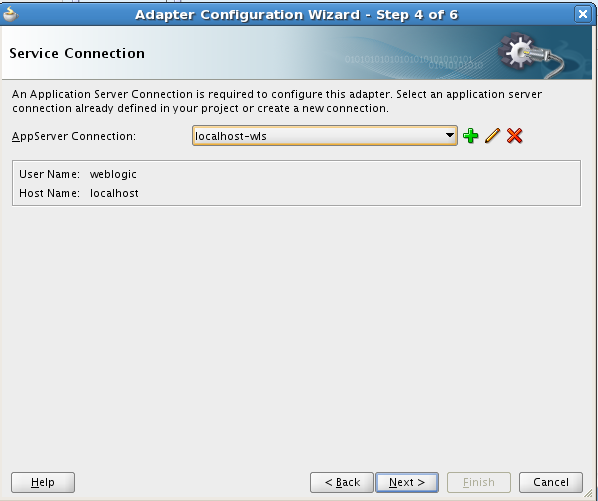Image resolution: width=598 pixels, height=501 pixels.
Task: Cancel the adapter configuration wizard
Action: pos(551,482)
